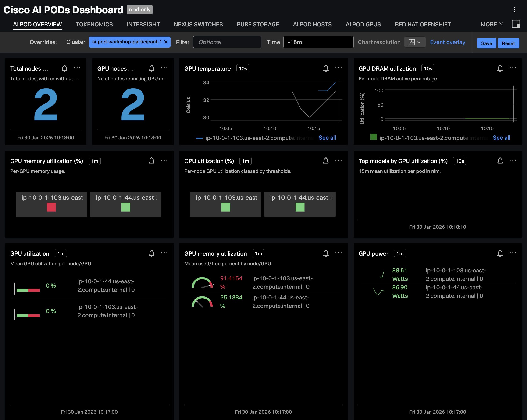Toggle the sidebar panel icon next to MORE

click(516, 24)
